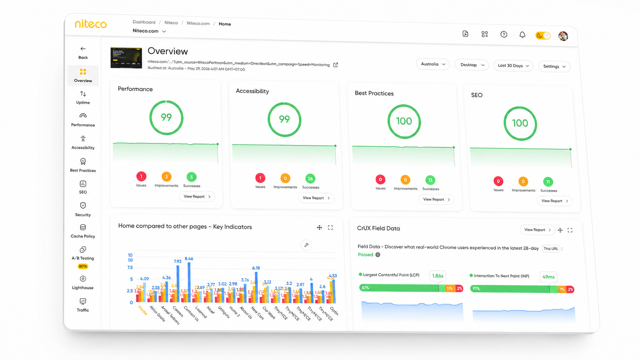Open the Last 30 Days dropdown
This screenshot has height=360, width=640.
513,66
